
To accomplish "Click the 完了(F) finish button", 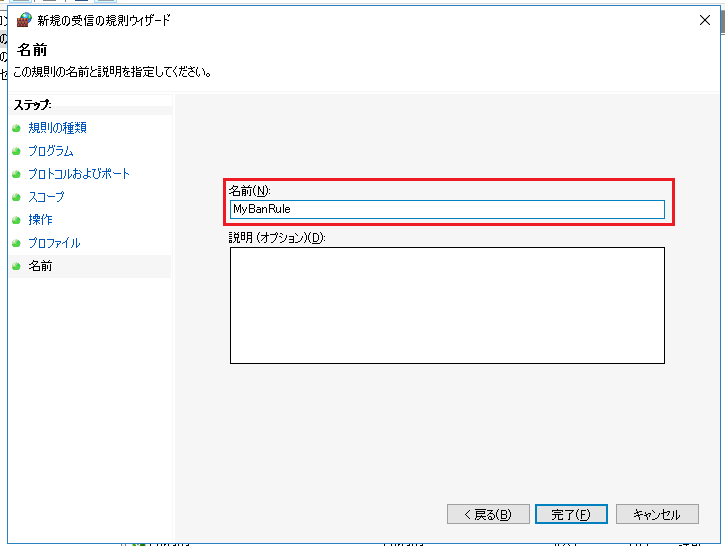I will (x=571, y=514).
